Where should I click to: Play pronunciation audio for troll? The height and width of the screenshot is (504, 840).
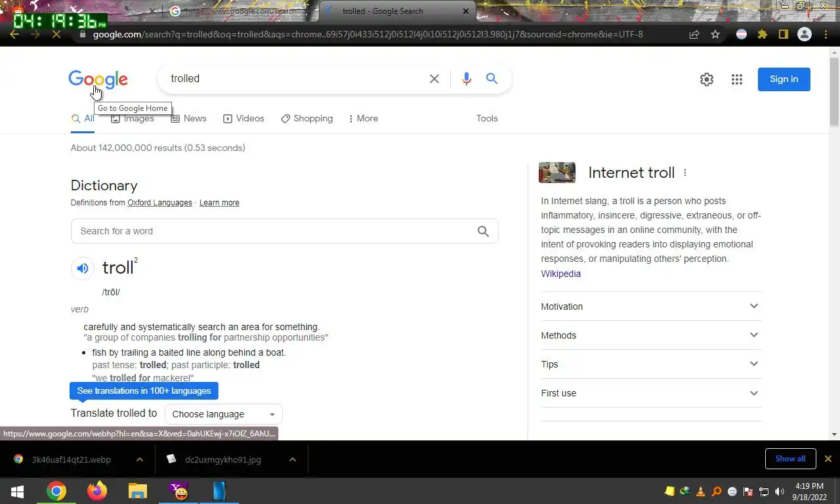point(83,268)
